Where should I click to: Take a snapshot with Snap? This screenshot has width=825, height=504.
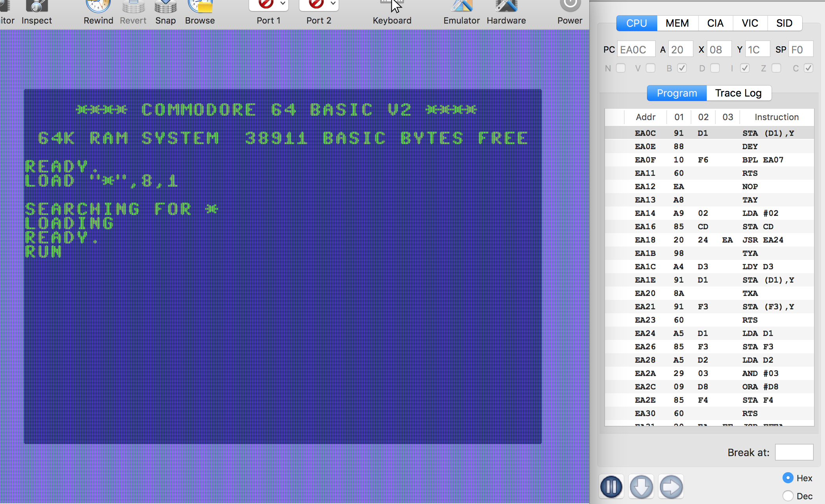pos(165,6)
